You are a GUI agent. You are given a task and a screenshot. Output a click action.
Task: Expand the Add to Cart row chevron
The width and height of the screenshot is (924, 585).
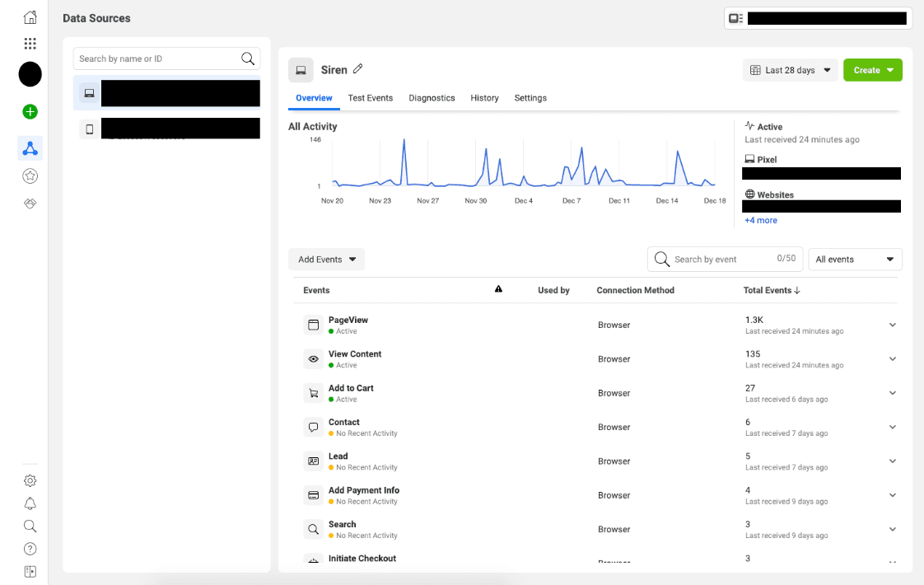[x=893, y=393]
